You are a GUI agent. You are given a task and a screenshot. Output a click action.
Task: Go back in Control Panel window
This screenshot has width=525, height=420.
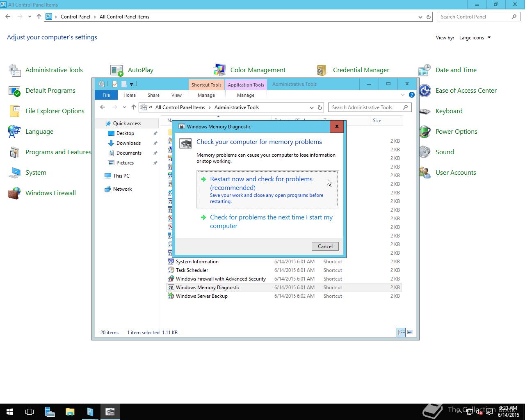click(x=8, y=17)
